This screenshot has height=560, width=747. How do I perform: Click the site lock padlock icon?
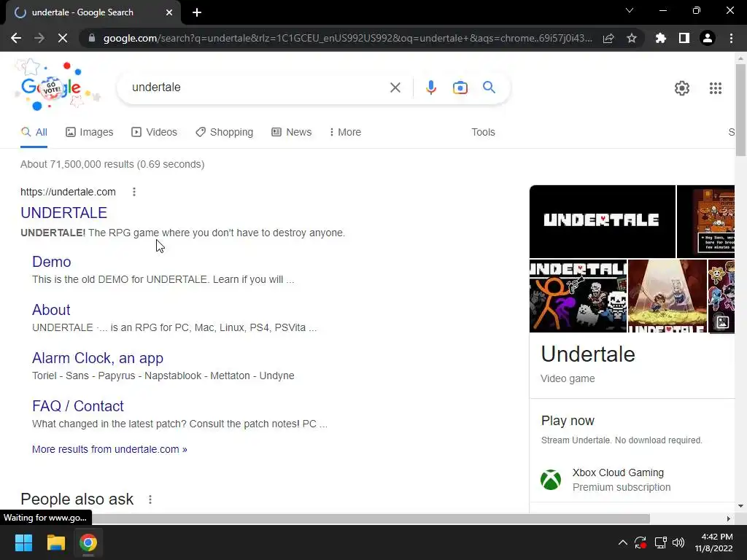91,38
